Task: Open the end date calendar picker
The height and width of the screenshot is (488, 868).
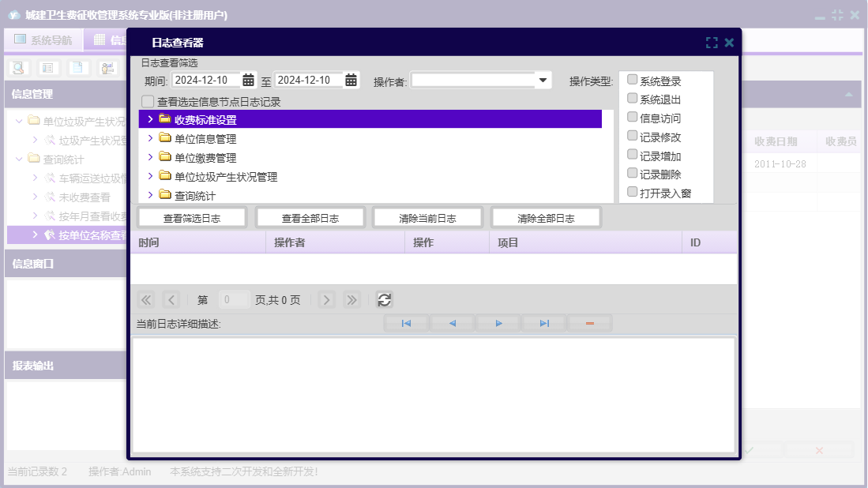Action: click(x=351, y=80)
